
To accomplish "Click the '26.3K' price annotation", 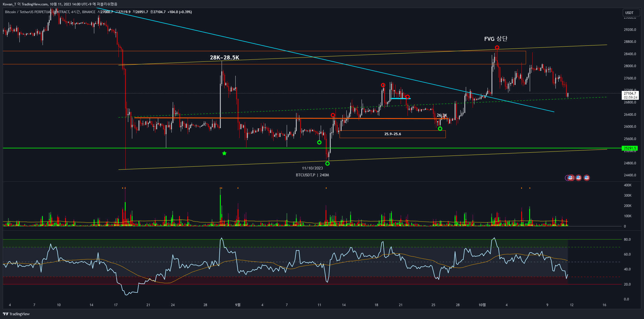I will coord(442,115).
